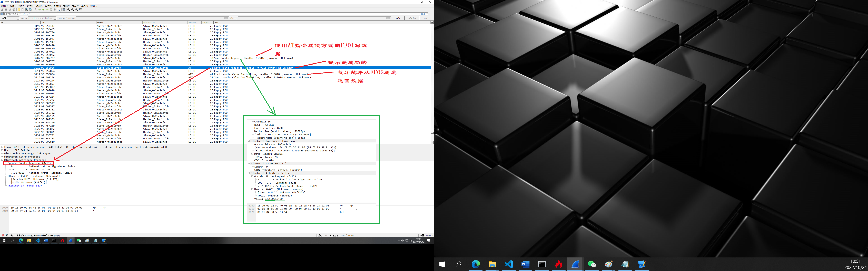This screenshot has width=868, height=271.
Task: Save this capture file
Action: [23, 10]
